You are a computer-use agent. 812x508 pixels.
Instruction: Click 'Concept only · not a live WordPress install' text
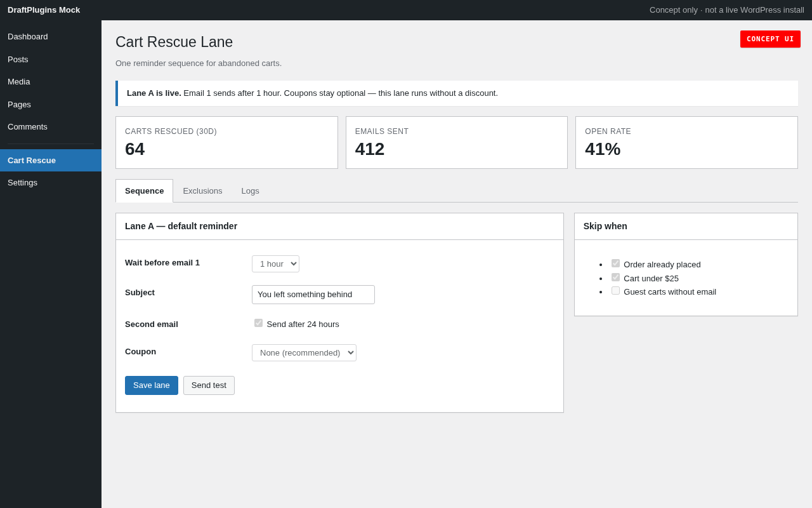click(727, 10)
